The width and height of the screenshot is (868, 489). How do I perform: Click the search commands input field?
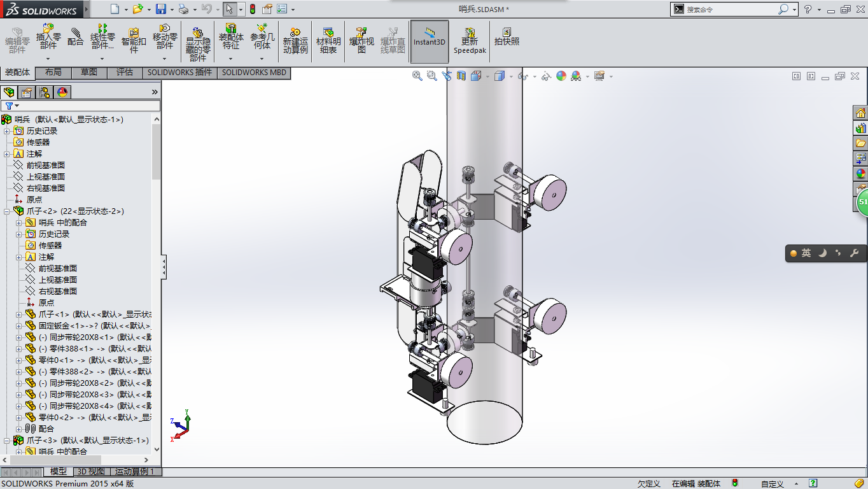tap(732, 9)
